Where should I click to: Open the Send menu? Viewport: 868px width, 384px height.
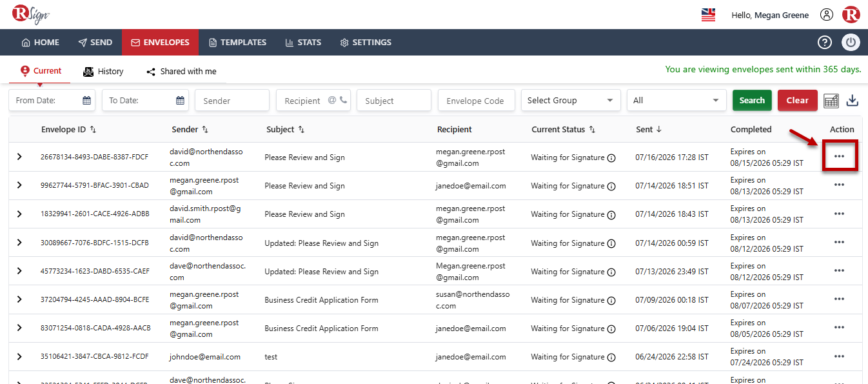click(x=95, y=43)
